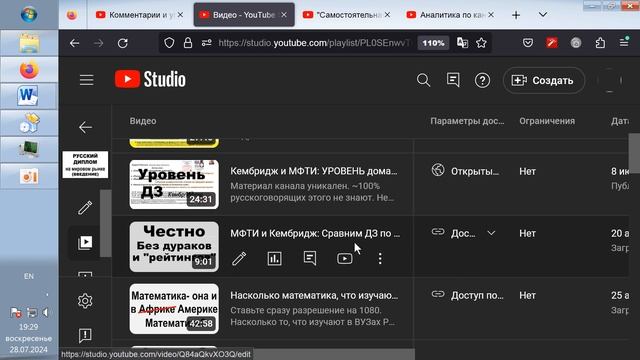The height and width of the screenshot is (360, 640).
Task: Select the sidebar videos playlist icon
Action: click(x=85, y=242)
